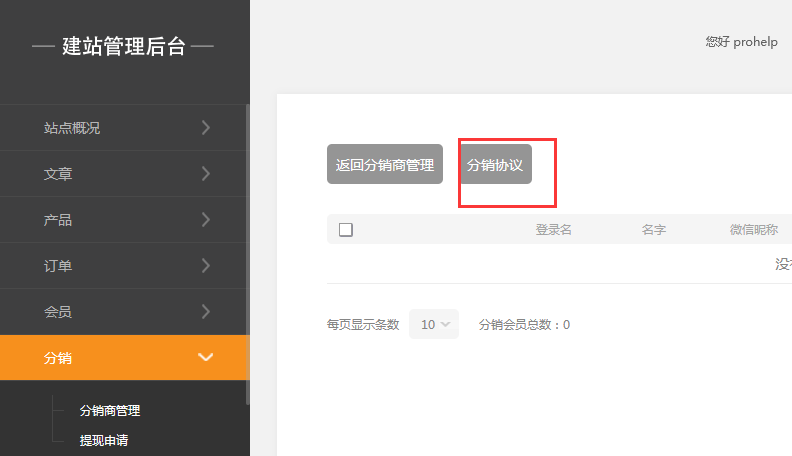Open 分销商管理 submenu item
Viewport: 792px width, 456px height.
[x=110, y=410]
